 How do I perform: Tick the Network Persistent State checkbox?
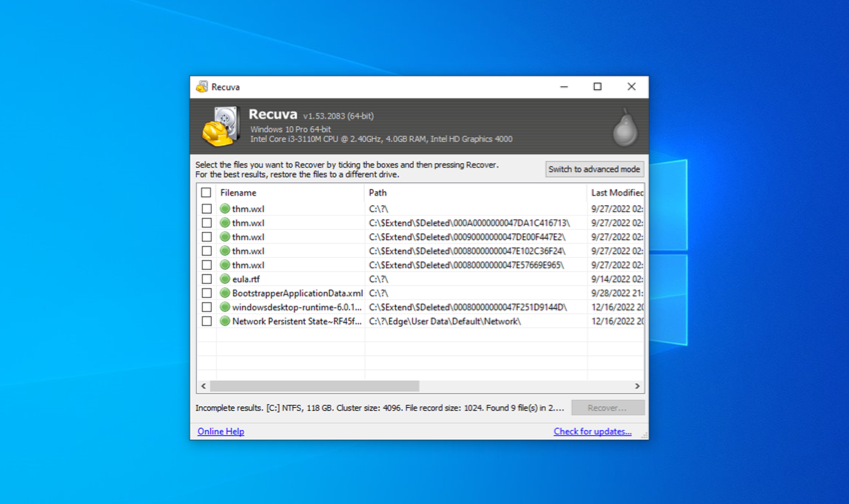[x=206, y=321]
